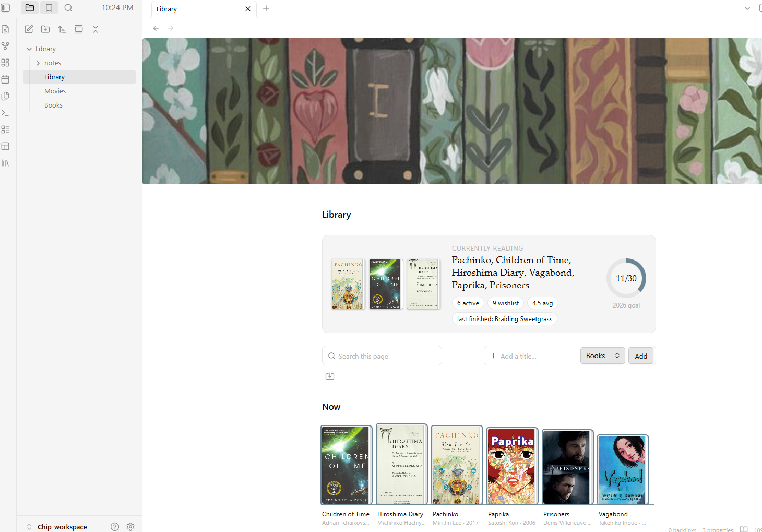The width and height of the screenshot is (762, 532).
Task: Open Paprika card under Now
Action: click(x=513, y=466)
